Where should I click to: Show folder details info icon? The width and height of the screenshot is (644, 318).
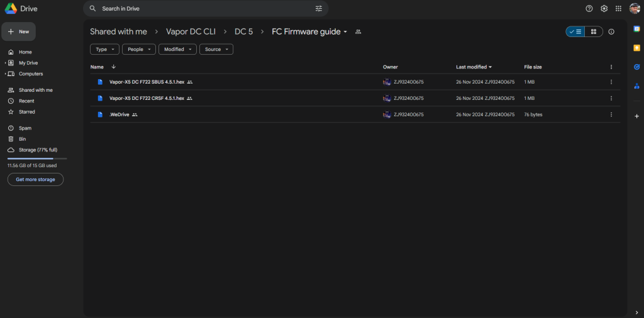point(611,31)
